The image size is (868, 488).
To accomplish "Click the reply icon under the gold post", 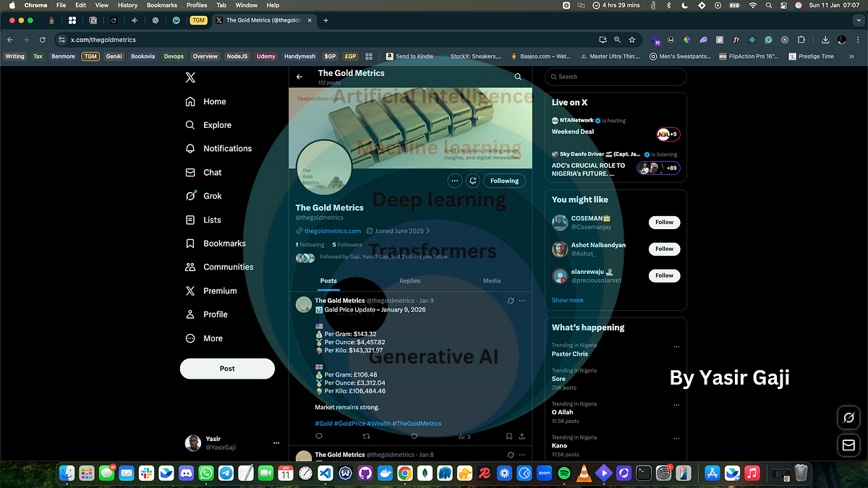I will [x=319, y=436].
